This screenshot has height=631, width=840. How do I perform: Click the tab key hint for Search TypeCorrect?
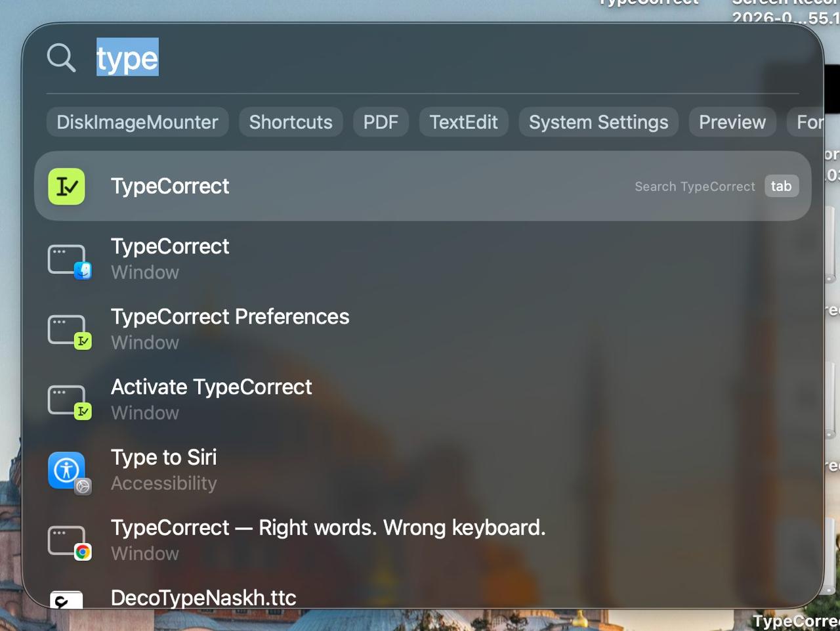pyautogui.click(x=781, y=186)
